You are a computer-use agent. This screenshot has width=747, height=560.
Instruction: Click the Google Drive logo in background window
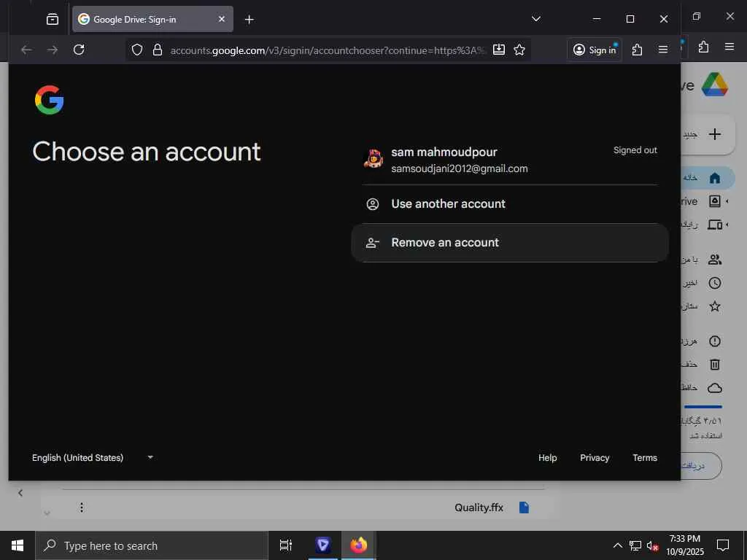point(715,85)
